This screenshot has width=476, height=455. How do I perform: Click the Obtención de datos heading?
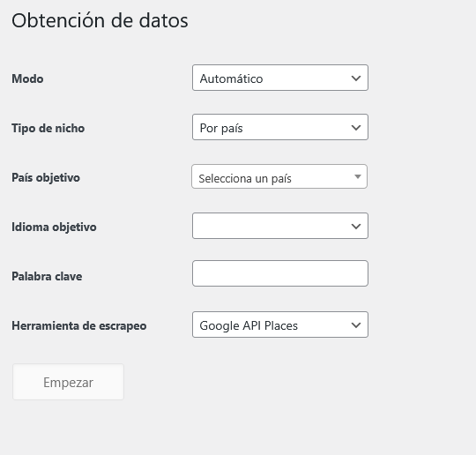(100, 20)
